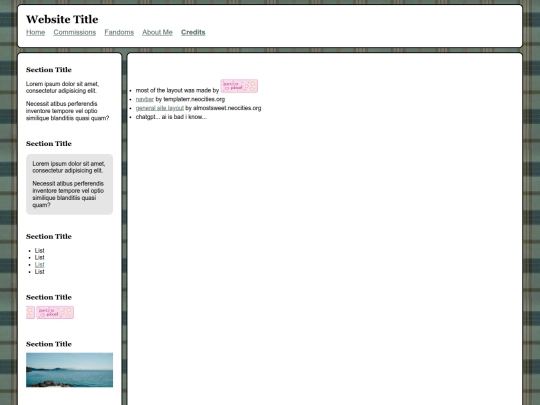Click text 'by templaterr.neocities.org'
The image size is (540, 405).
point(190,99)
